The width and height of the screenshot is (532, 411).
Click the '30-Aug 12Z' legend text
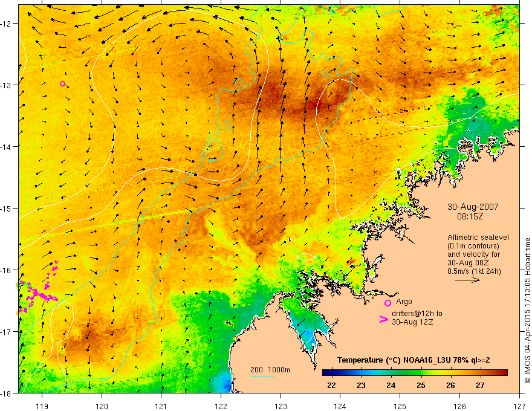pyautogui.click(x=412, y=322)
